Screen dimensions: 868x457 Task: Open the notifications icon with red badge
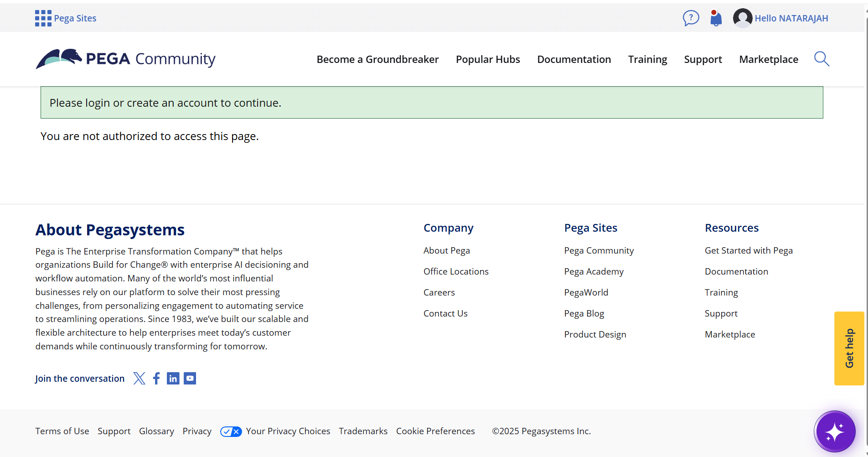(x=715, y=18)
